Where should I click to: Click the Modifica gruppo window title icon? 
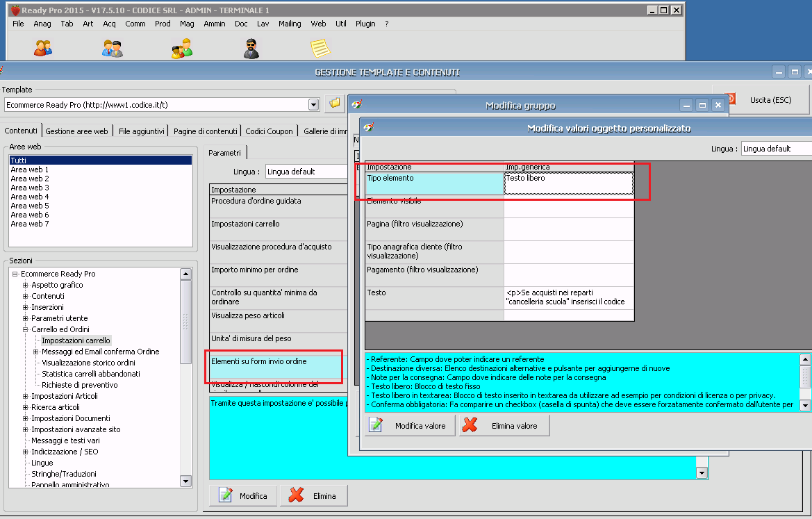click(x=357, y=104)
